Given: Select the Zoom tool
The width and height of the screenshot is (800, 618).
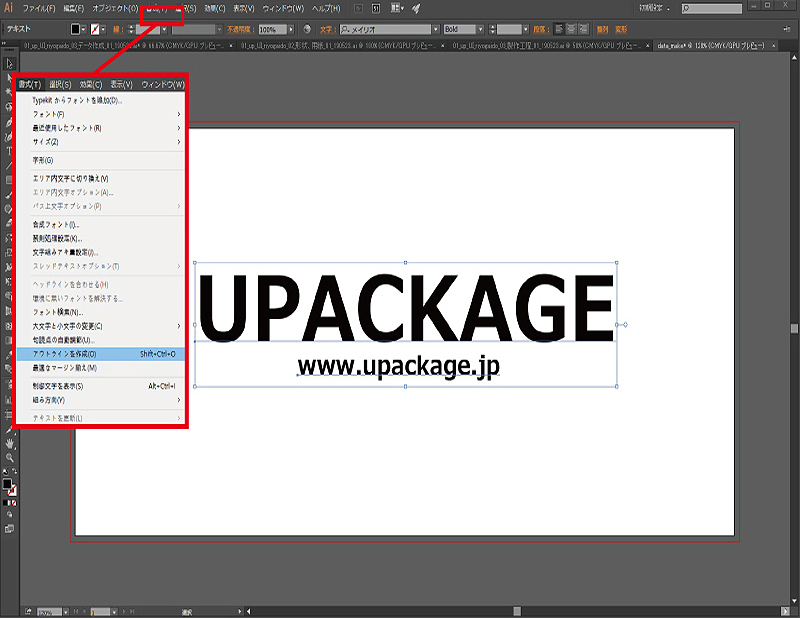Looking at the screenshot, I should [x=9, y=458].
